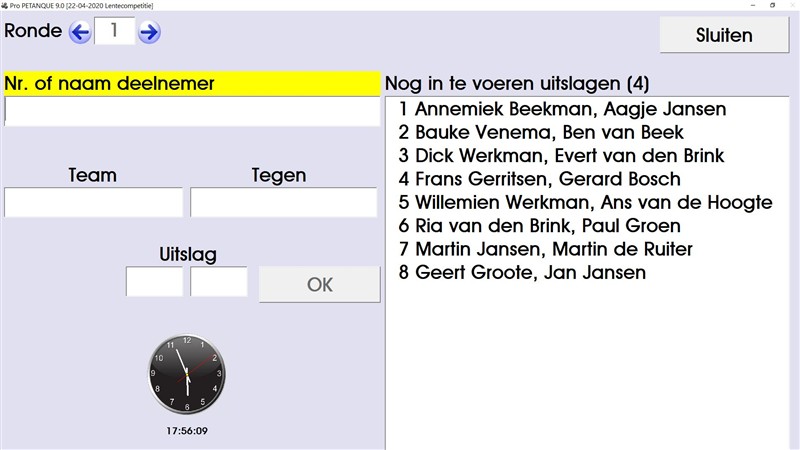Click the second Uitslag score box
Image resolution: width=800 pixels, height=450 pixels.
[x=219, y=282]
